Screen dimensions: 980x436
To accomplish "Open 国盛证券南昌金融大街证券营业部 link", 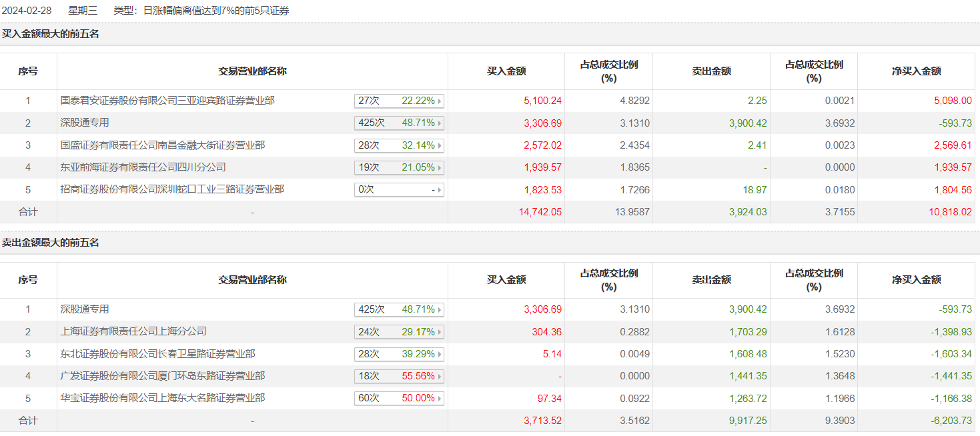I will [x=163, y=145].
